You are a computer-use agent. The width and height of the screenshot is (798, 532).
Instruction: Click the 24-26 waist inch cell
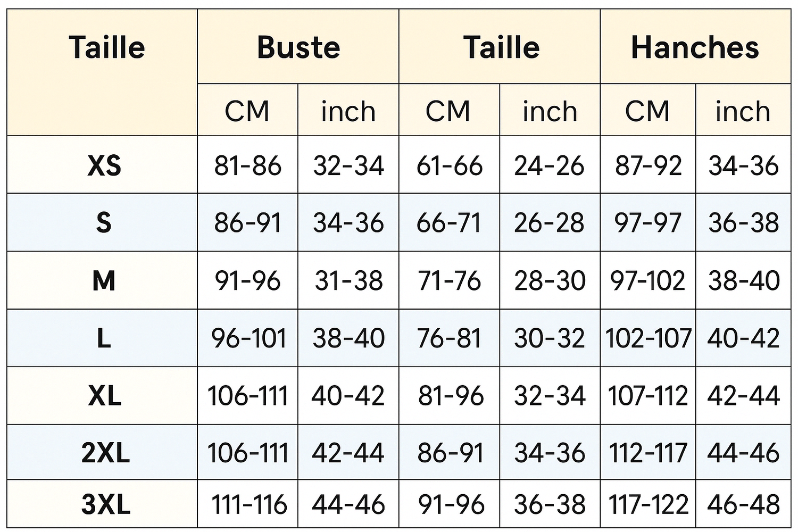tap(549, 165)
